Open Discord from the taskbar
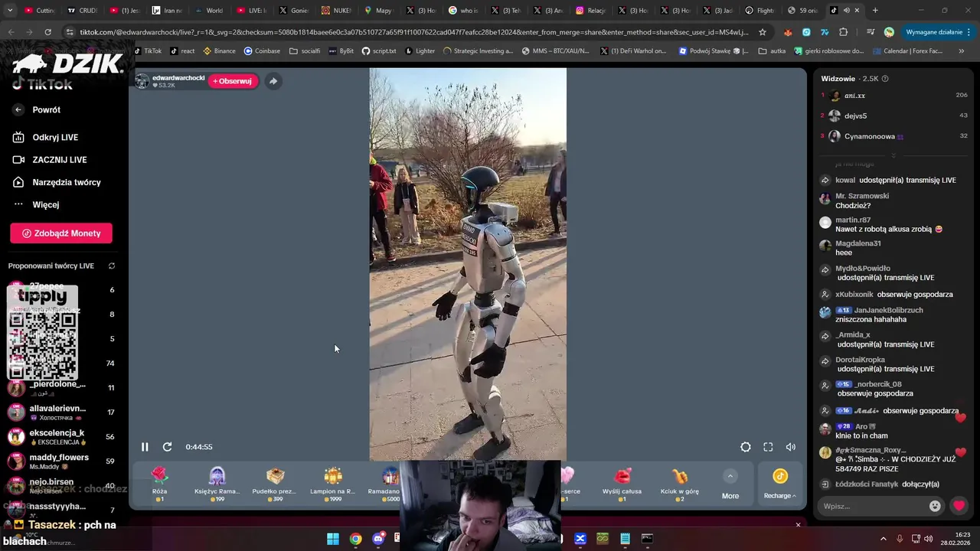980x551 pixels. tap(377, 539)
